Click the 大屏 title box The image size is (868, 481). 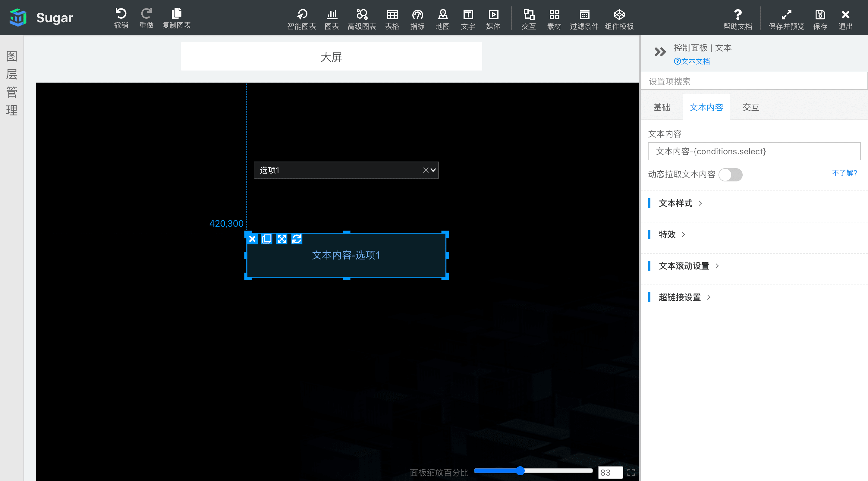coord(331,57)
